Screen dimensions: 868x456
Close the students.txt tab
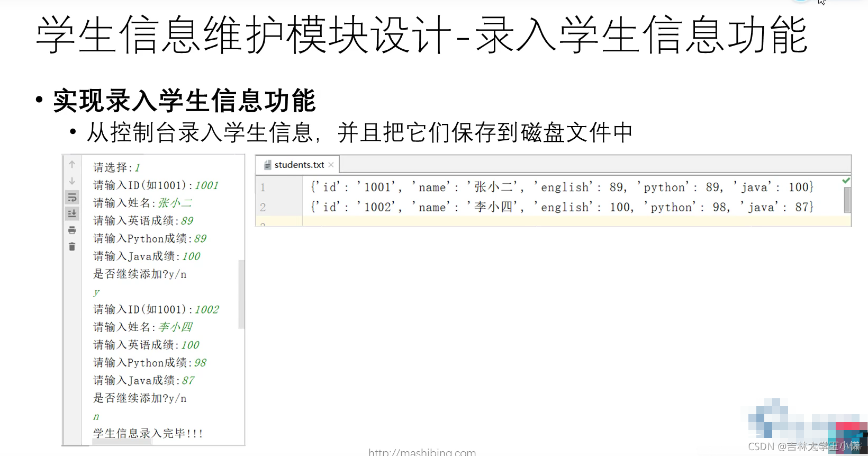click(331, 165)
